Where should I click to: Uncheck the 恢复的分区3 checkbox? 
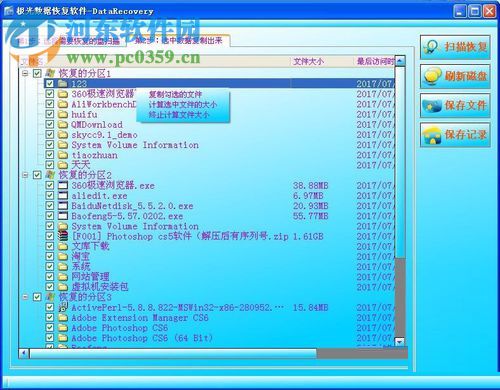click(x=37, y=297)
